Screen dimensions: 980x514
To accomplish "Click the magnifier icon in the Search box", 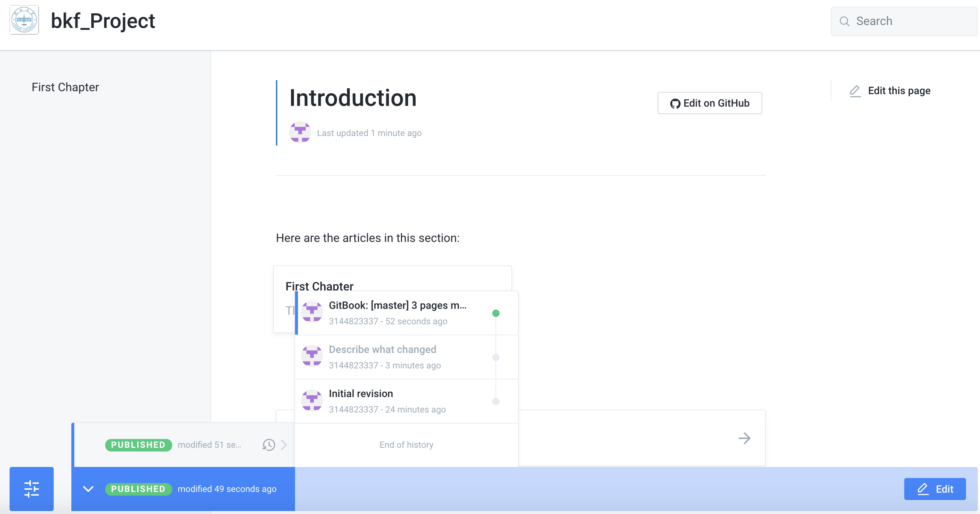I will 844,21.
